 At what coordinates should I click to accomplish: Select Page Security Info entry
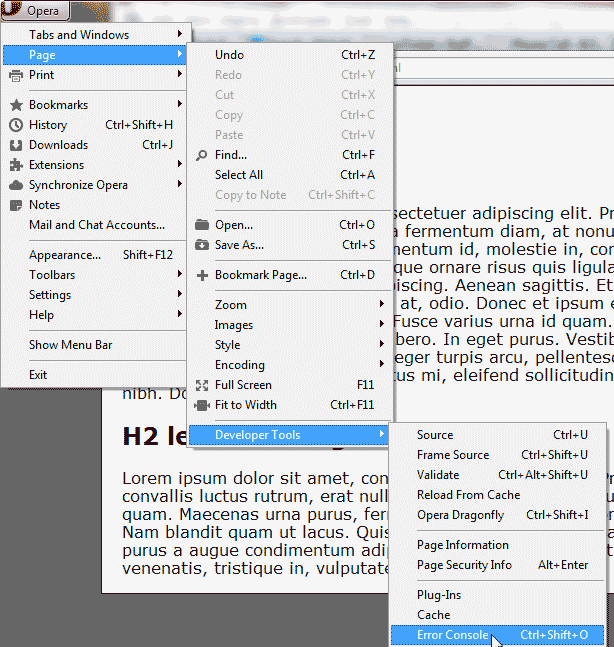464,565
